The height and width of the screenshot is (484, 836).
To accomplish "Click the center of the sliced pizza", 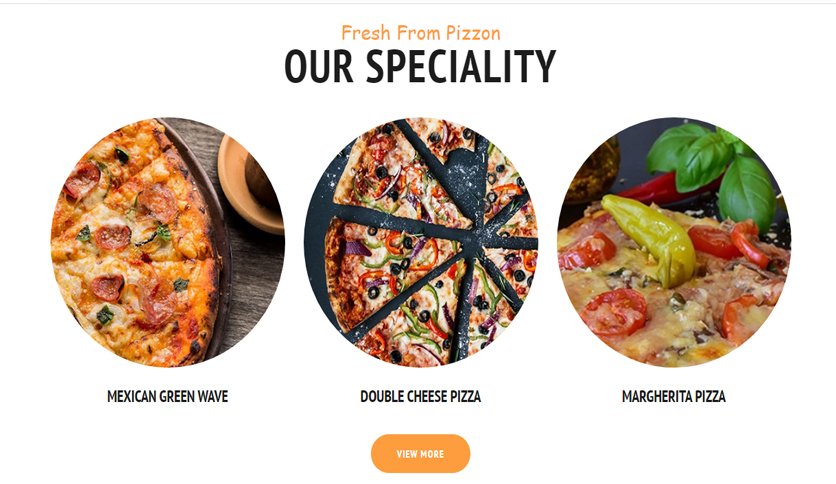I will tap(472, 243).
